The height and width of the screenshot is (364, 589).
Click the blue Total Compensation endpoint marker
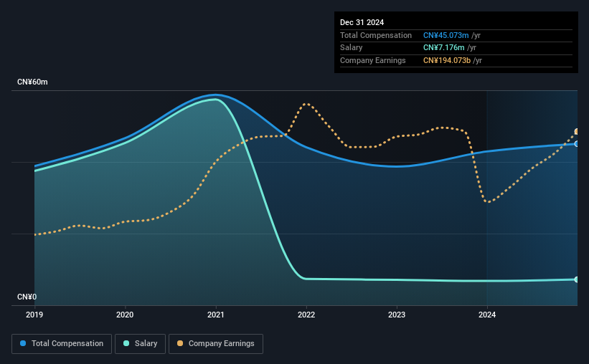click(576, 144)
